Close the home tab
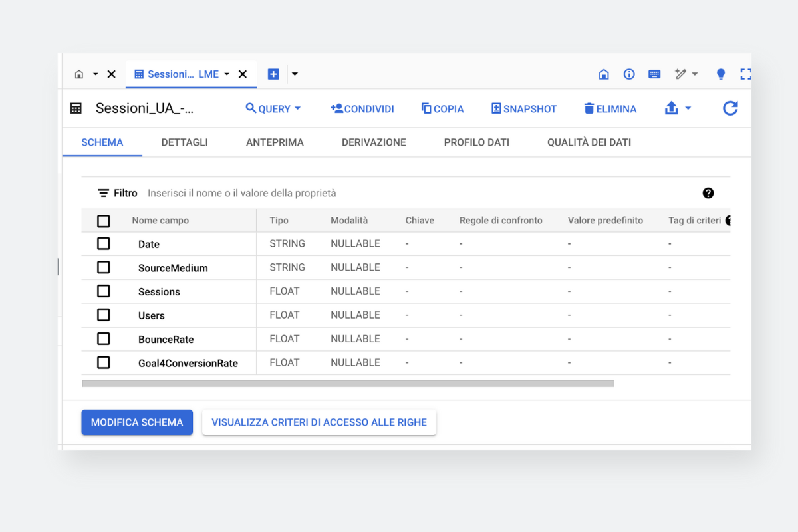This screenshot has width=798, height=532. coord(111,74)
